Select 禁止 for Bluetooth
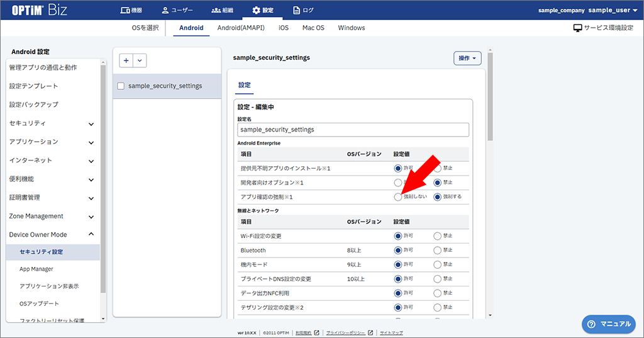Screen dimensions: 644x338 [438, 251]
